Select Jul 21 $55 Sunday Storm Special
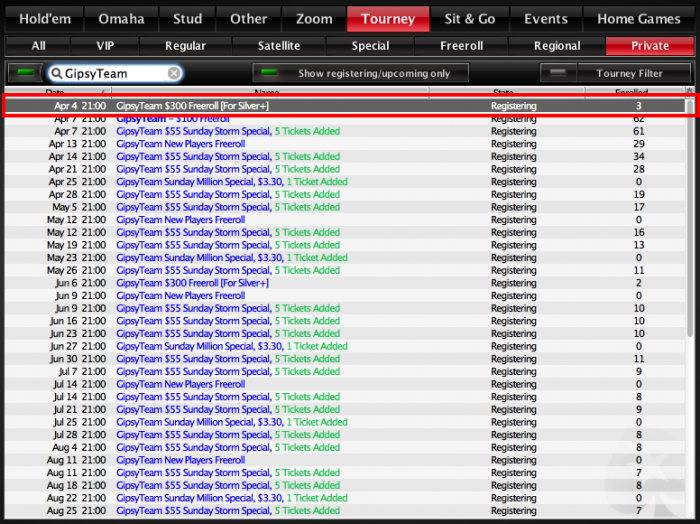 (x=345, y=409)
